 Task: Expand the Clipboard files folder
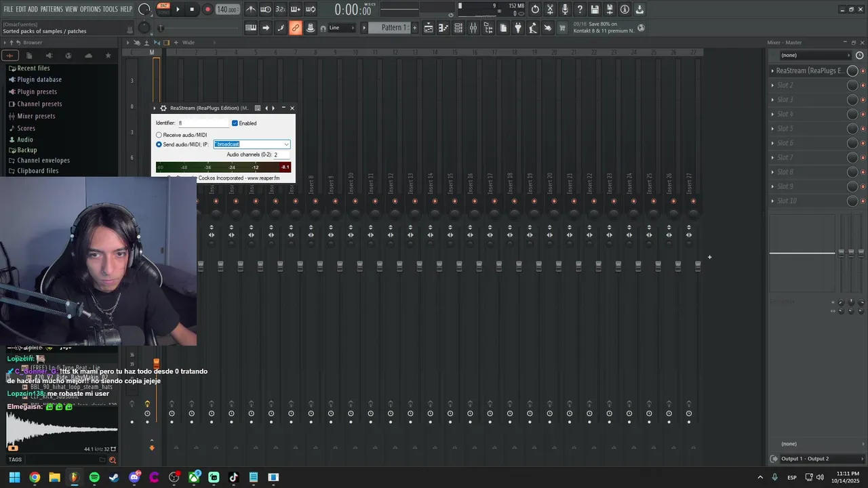click(x=33, y=171)
